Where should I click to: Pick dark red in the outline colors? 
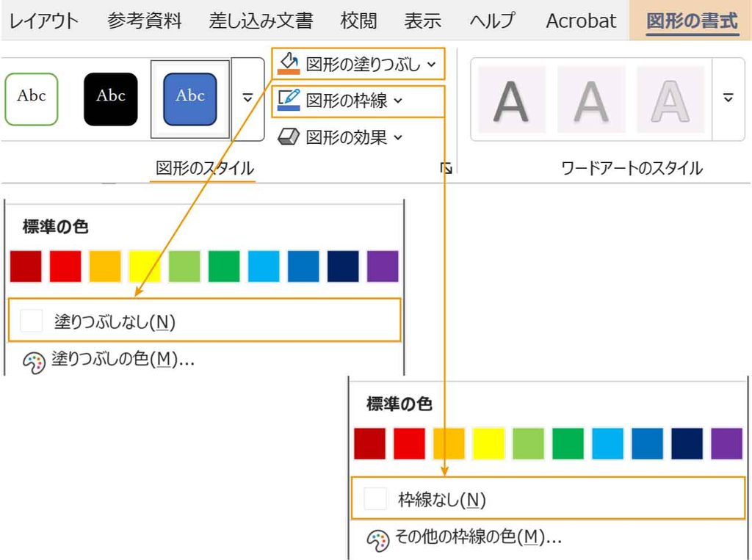coord(370,444)
